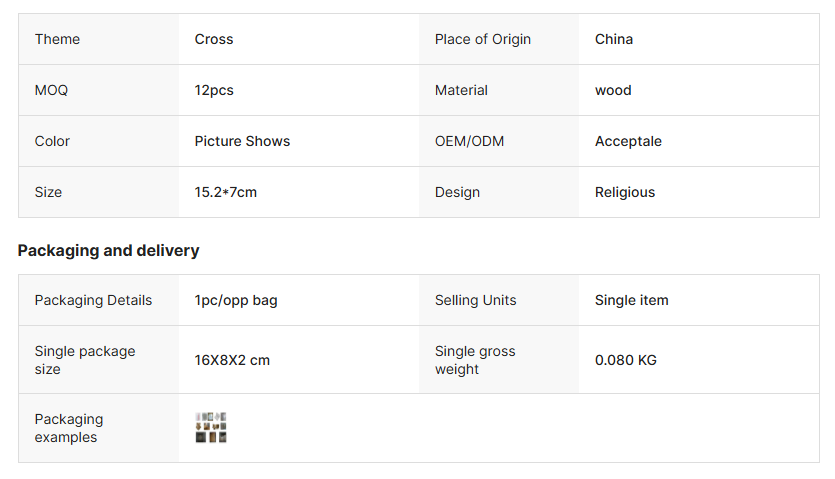The height and width of the screenshot is (479, 835).
Task: Click the China origin value
Action: (x=613, y=39)
